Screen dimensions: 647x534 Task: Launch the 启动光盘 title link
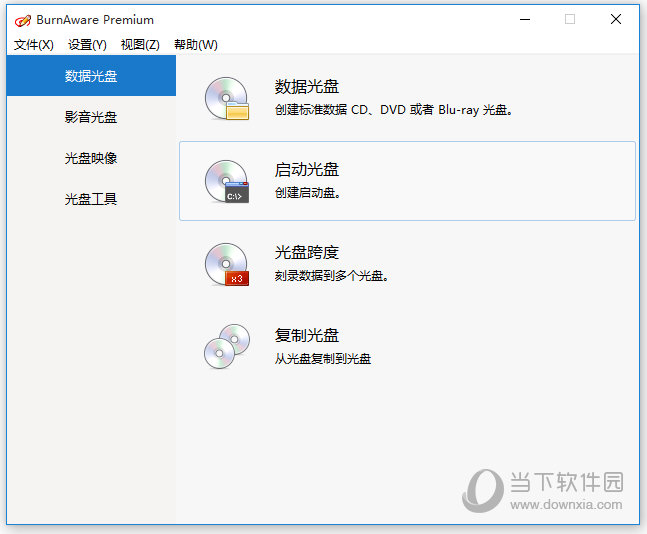(x=307, y=170)
